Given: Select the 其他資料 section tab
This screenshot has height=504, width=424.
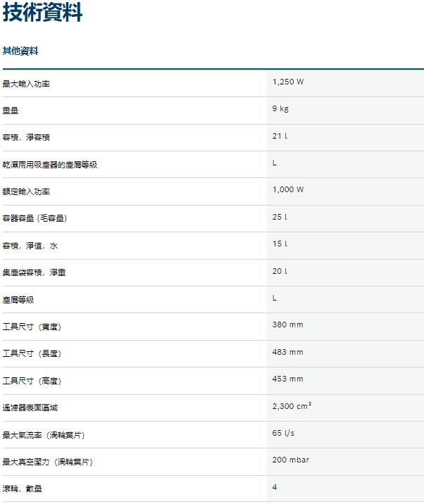Looking at the screenshot, I should coord(20,51).
